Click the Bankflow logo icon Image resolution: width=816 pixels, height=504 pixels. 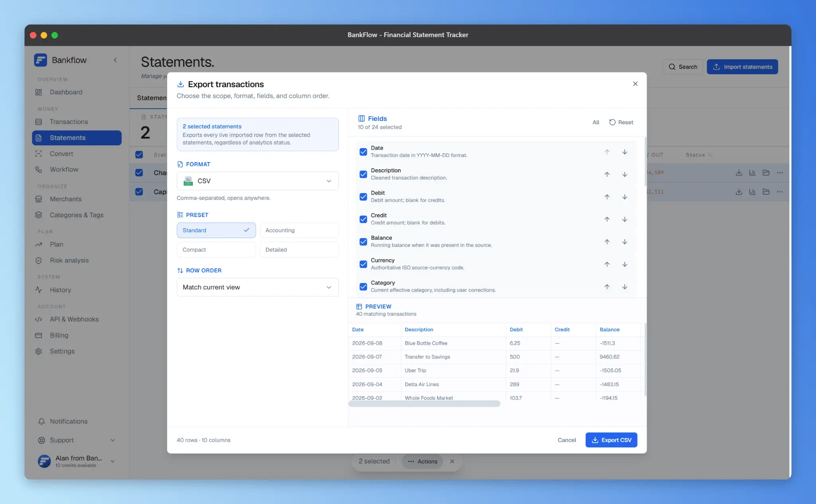click(x=41, y=60)
